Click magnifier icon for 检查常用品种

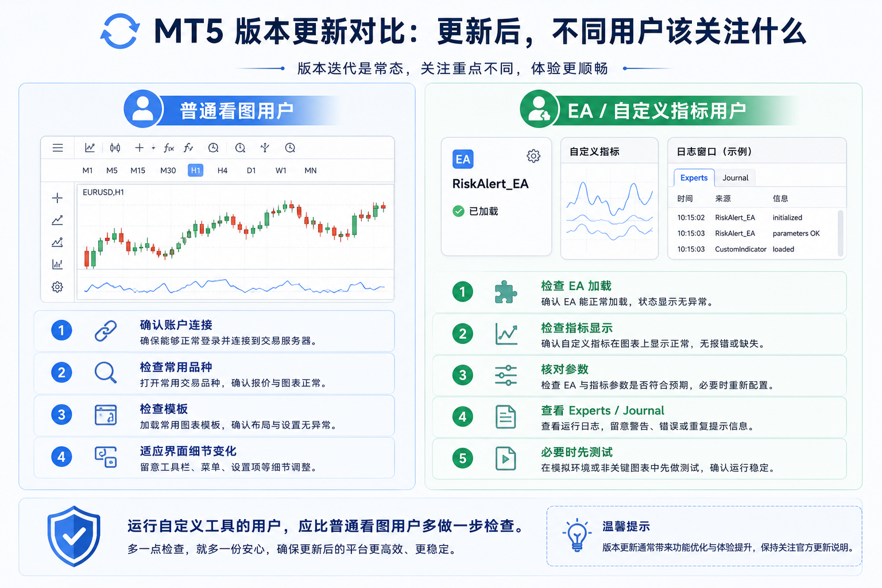[x=106, y=373]
